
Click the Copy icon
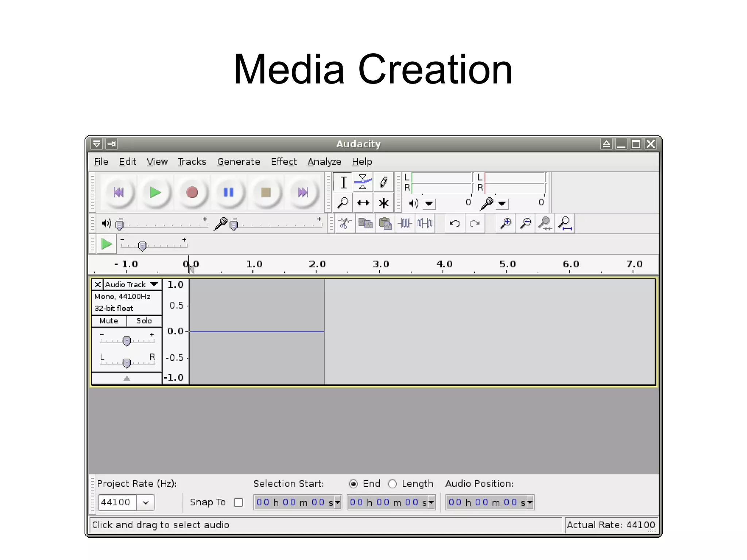[x=365, y=223]
